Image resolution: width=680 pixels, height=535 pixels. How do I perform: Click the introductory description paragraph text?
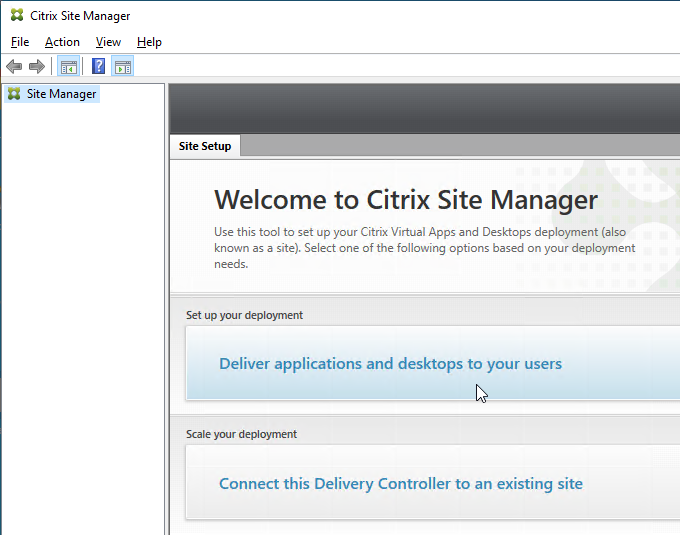(x=425, y=248)
